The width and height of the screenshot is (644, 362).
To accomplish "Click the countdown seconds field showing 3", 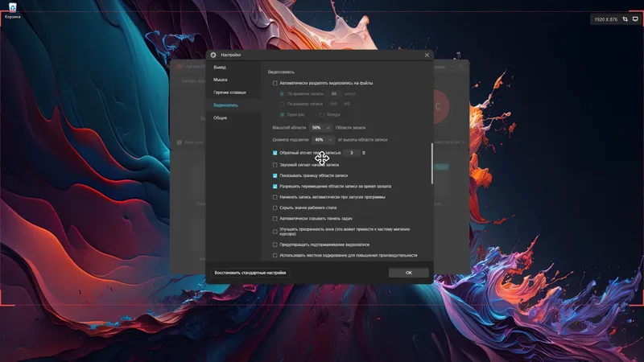I will point(352,153).
